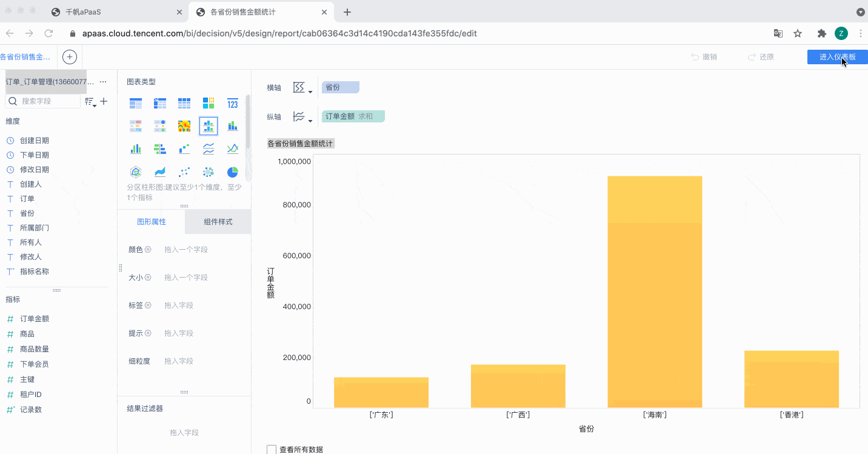Viewport: 868px width, 454px height.
Task: Open the field sort filter dropdown
Action: [x=90, y=102]
